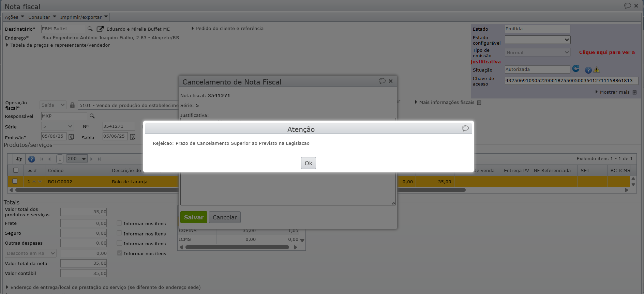Refresh the Produtos/serviços grid
The height and width of the screenshot is (294, 644).
pyautogui.click(x=19, y=159)
